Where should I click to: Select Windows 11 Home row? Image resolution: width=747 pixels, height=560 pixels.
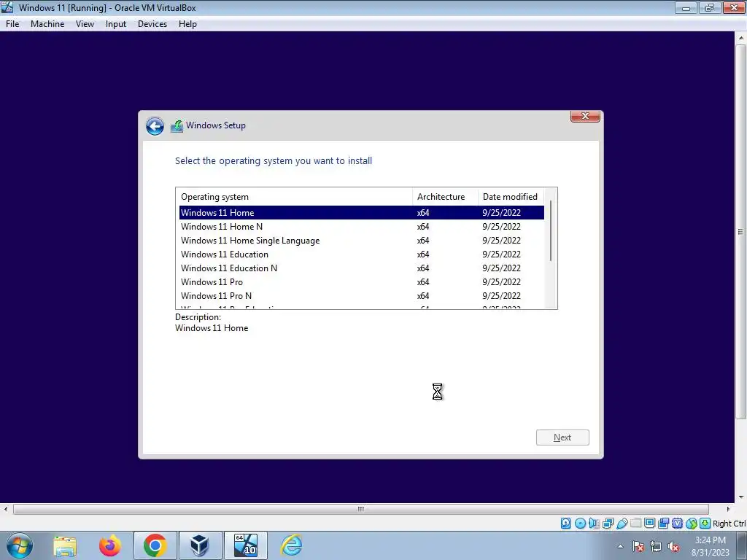tap(362, 213)
